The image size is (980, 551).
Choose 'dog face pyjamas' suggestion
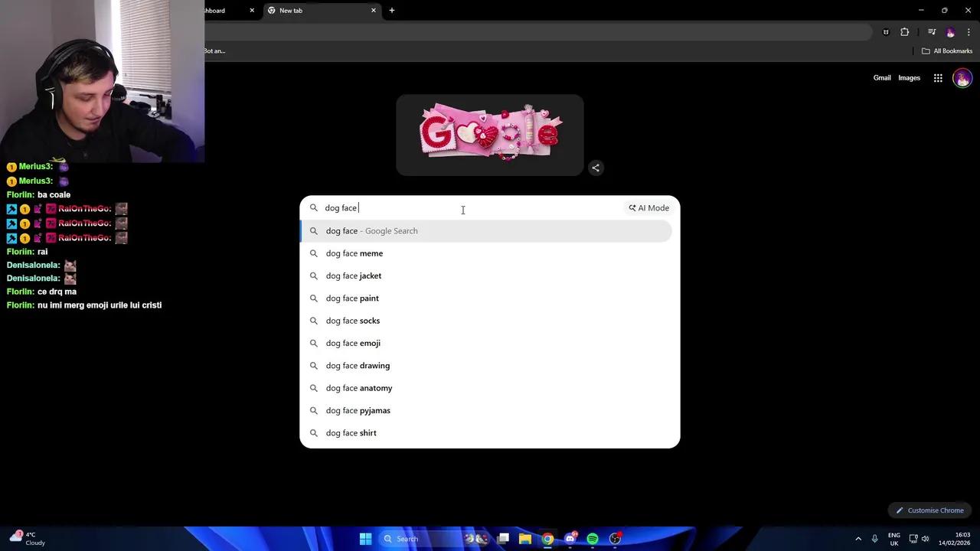tap(486, 410)
